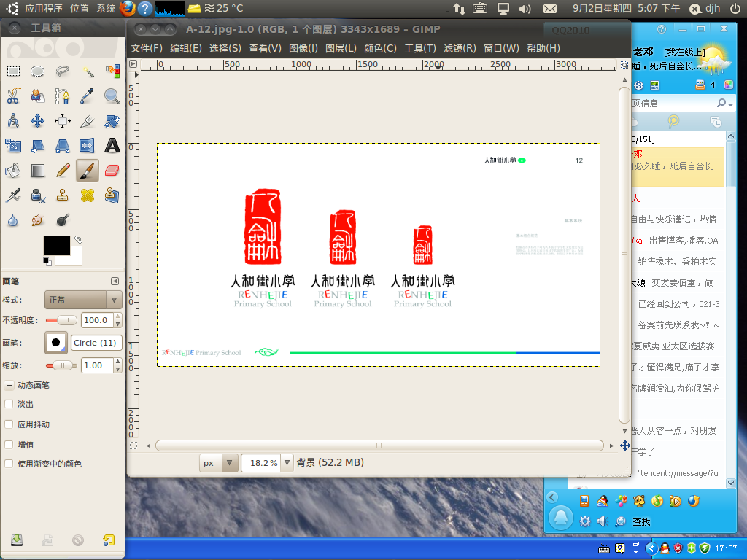Select the Ellipse Select tool
Screen dimensions: 747x560
pyautogui.click(x=38, y=71)
